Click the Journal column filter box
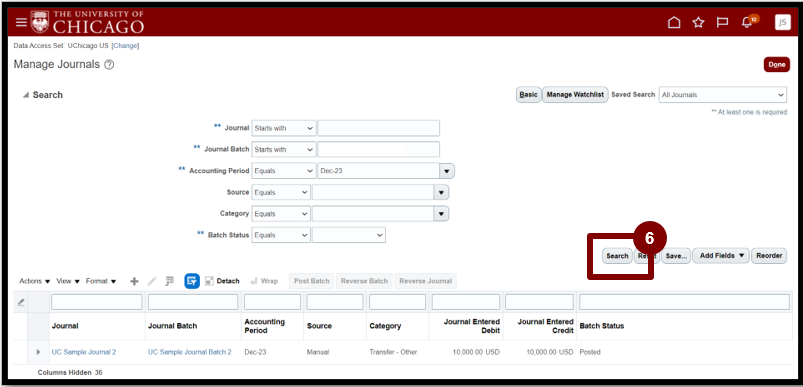Image resolution: width=803 pixels, height=387 pixels. (x=97, y=302)
